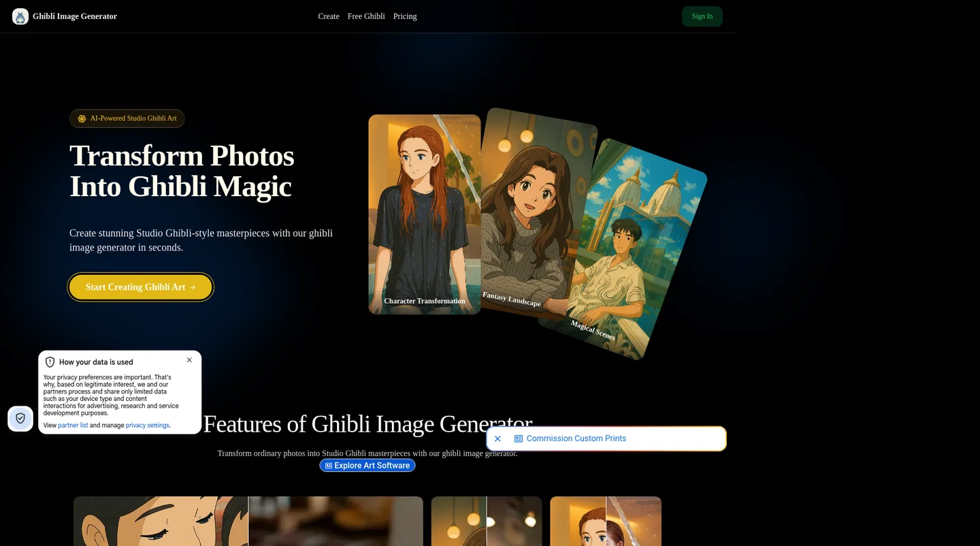The image size is (980, 546).
Task: Click the floating privacy shield button
Action: point(20,419)
